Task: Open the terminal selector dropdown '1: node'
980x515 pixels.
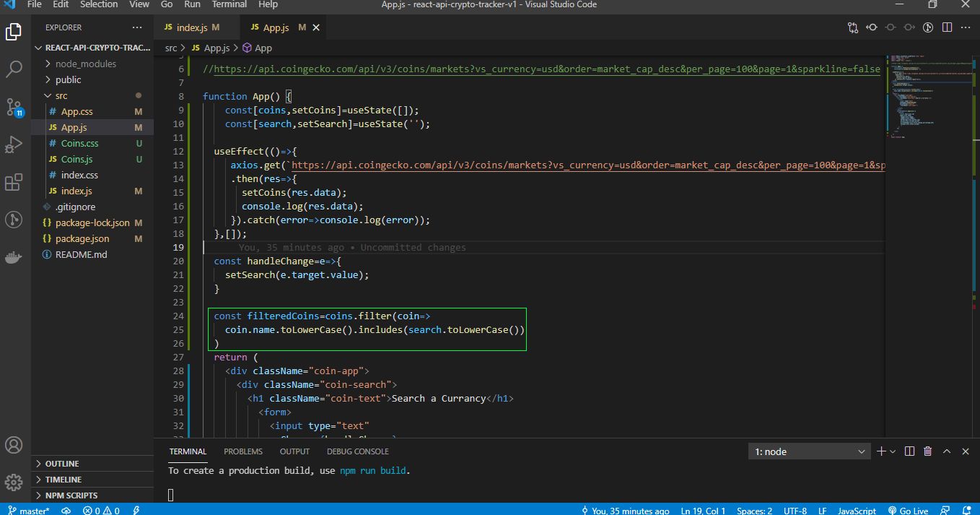Action: [x=810, y=451]
